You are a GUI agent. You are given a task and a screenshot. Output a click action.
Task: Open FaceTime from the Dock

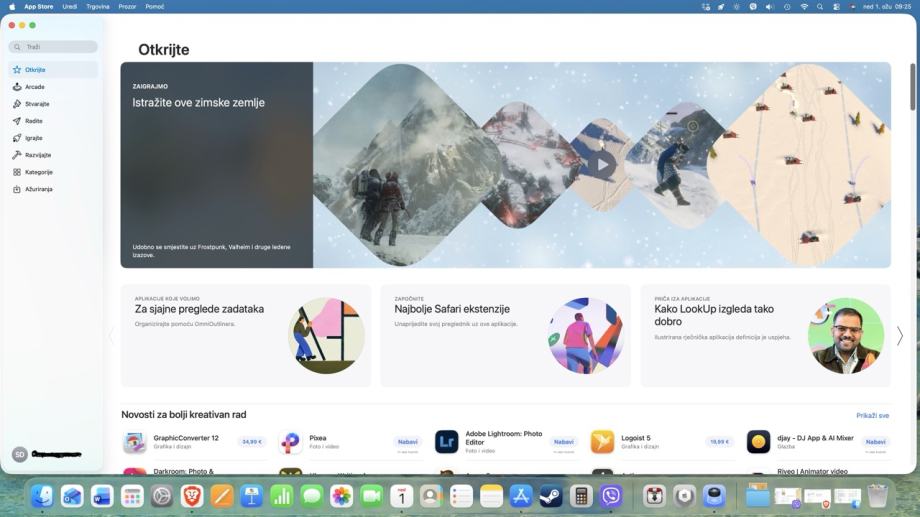click(x=371, y=496)
